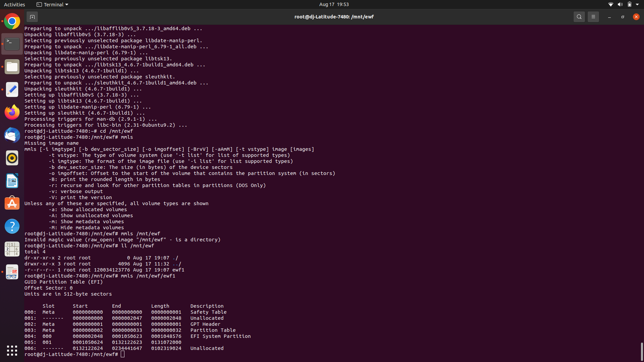Viewport: 644px width, 362px height.
Task: Launch Google Chrome from the dock
Action: point(12,21)
